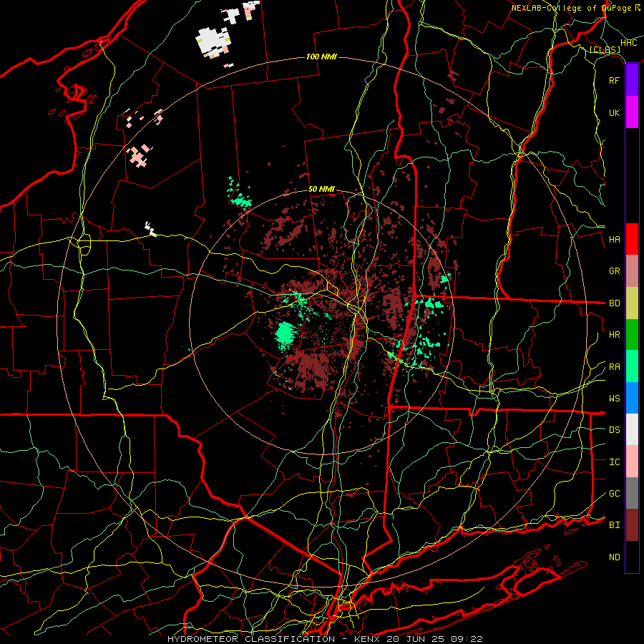Click the "RF" legend label
Screen dimensions: 644x644
615,80
